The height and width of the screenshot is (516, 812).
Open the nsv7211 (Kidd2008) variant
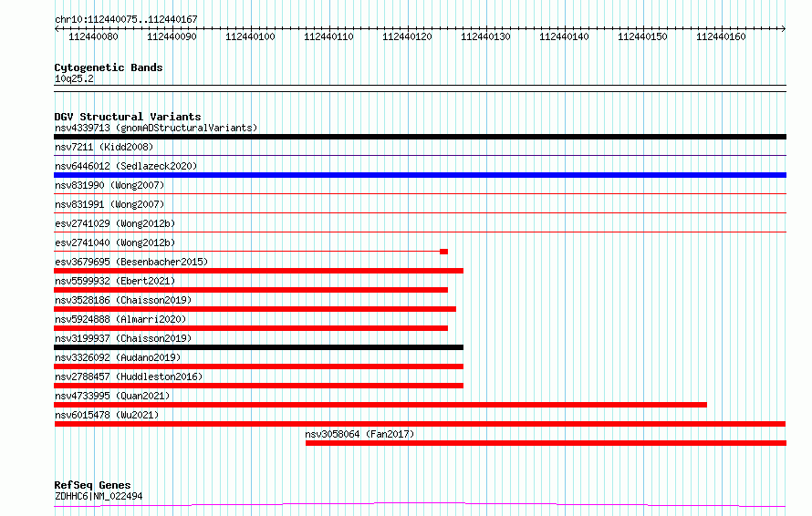pyautogui.click(x=104, y=147)
